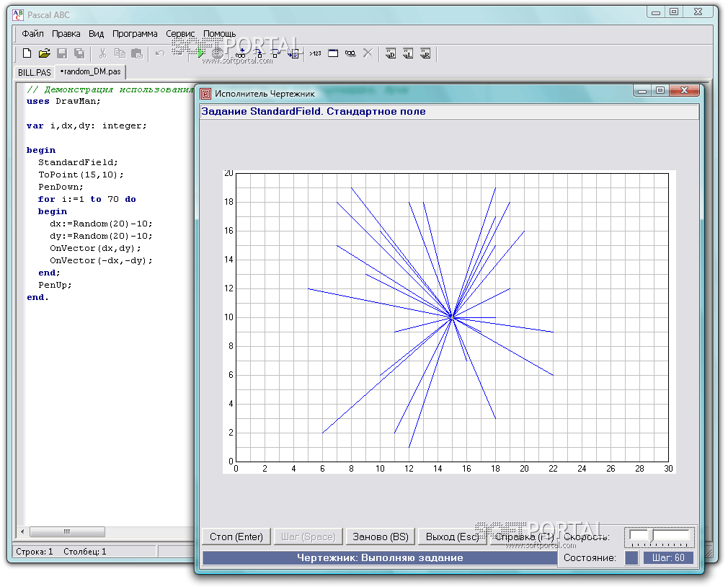Open a file using the folder icon
Viewport: 728px width, 587px height.
point(44,53)
